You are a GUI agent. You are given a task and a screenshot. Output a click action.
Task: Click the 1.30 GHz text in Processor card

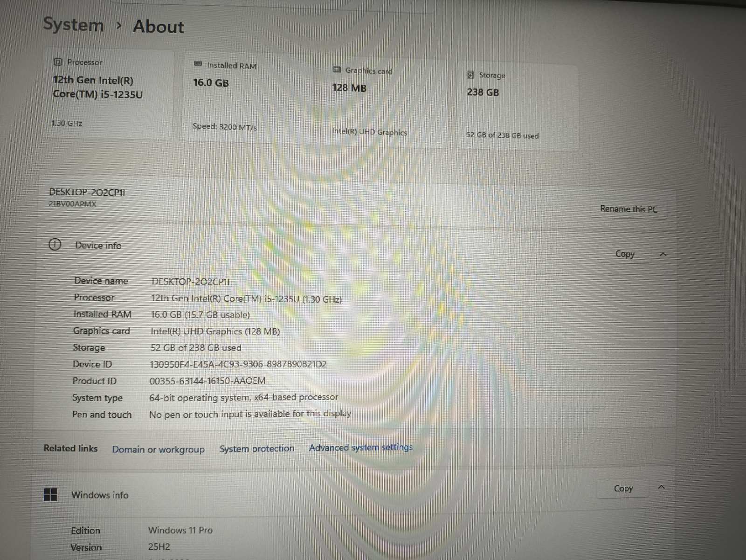click(67, 123)
